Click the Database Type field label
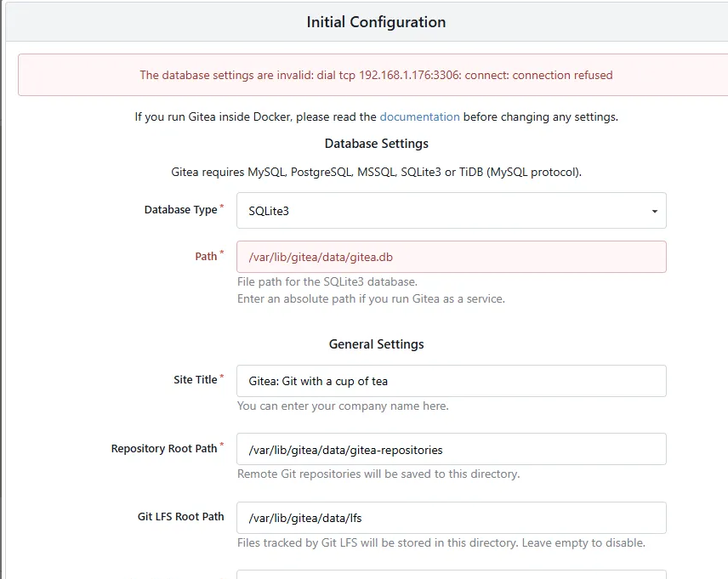728x579 pixels. 180,210
